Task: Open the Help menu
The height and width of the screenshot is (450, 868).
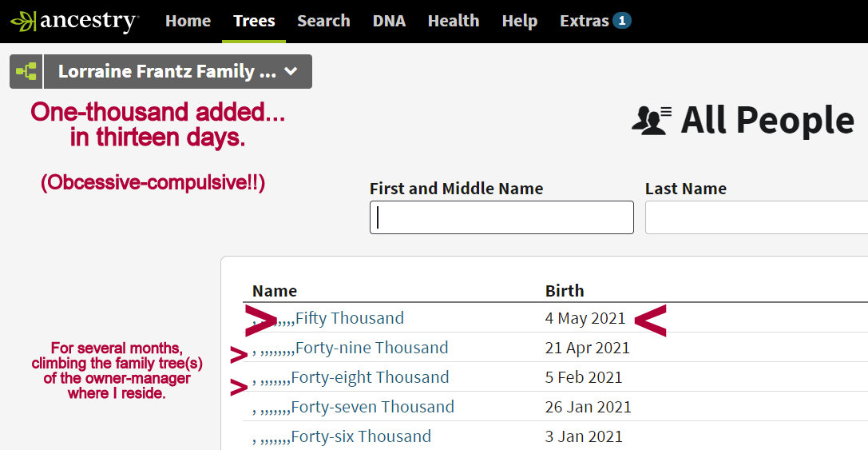Action: click(x=520, y=21)
